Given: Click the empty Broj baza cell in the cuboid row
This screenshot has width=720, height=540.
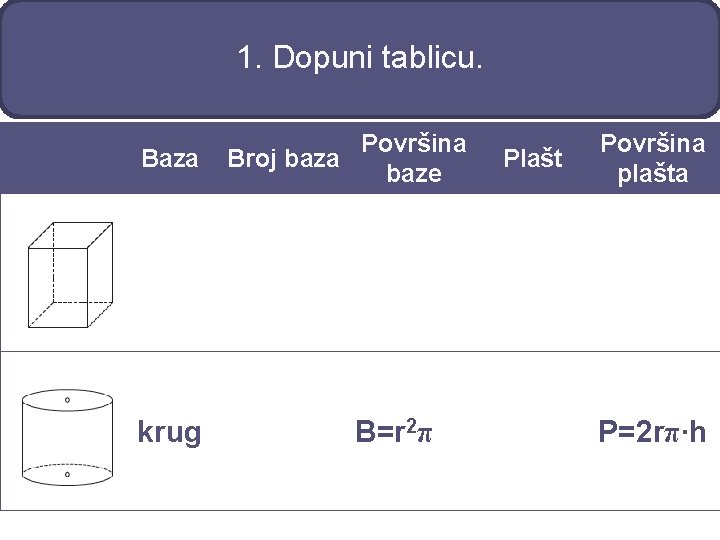Looking at the screenshot, I should 283,272.
